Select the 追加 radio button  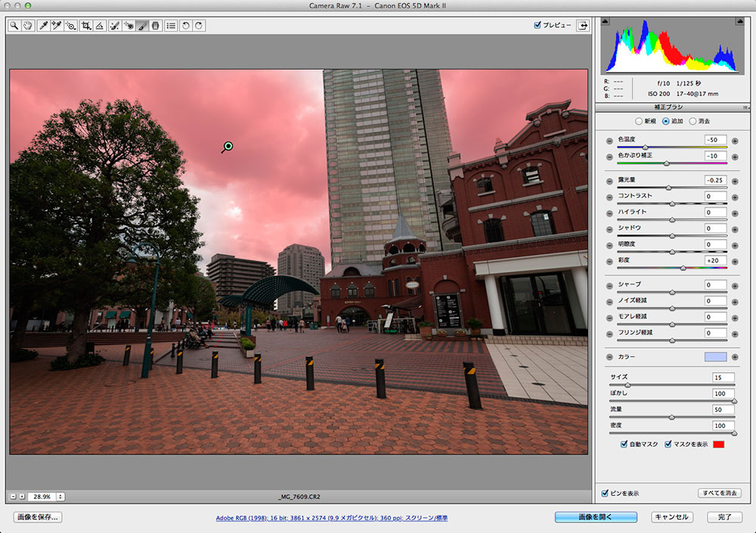tap(665, 121)
